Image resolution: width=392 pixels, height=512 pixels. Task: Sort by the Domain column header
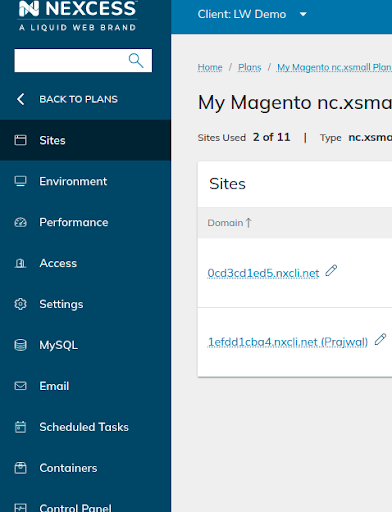click(x=225, y=223)
